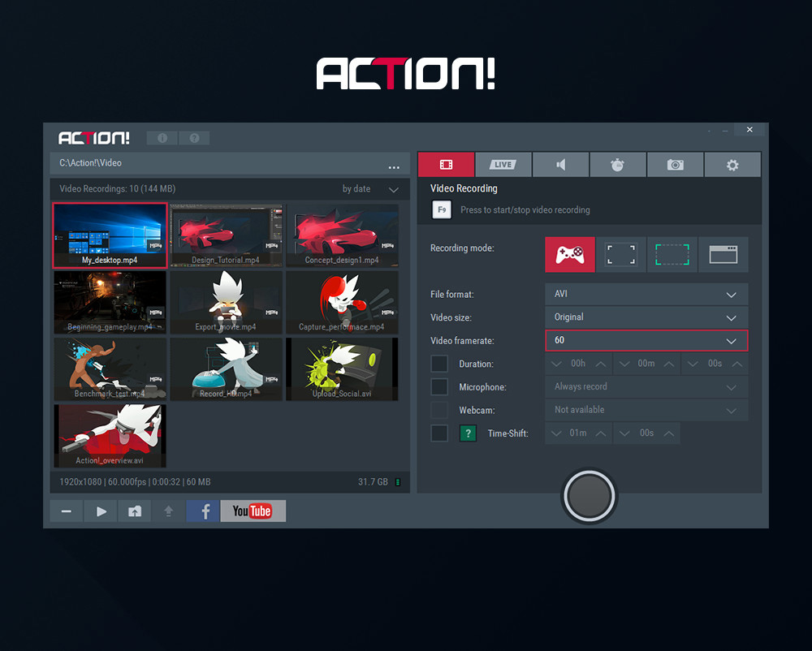Decrease Time-Shift seconds with down arrow
The width and height of the screenshot is (812, 651).
pyautogui.click(x=624, y=433)
